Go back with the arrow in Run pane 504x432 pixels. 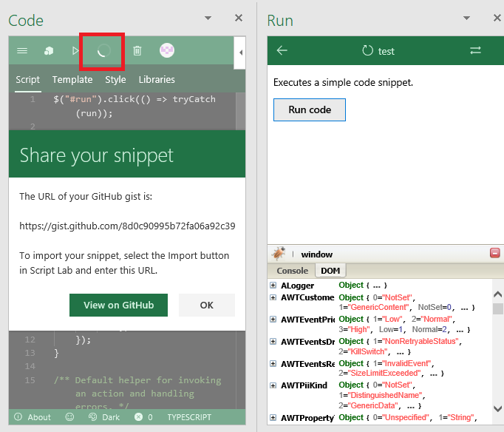coord(282,50)
